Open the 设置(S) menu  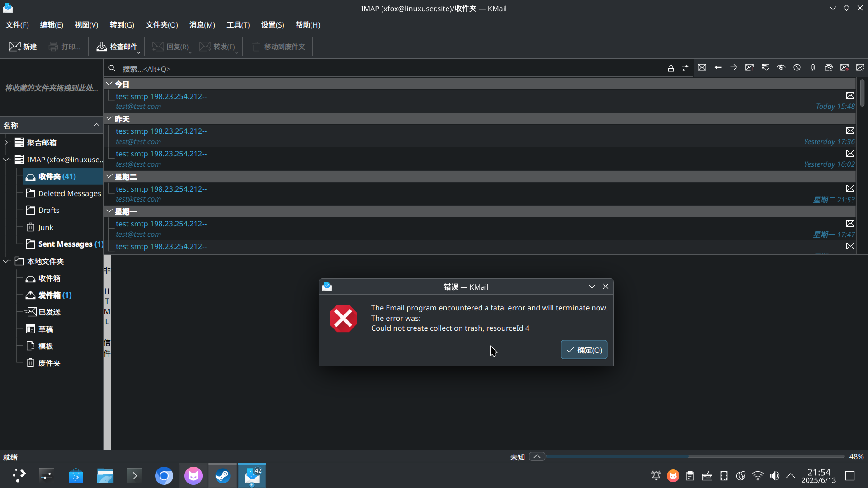pyautogui.click(x=273, y=25)
